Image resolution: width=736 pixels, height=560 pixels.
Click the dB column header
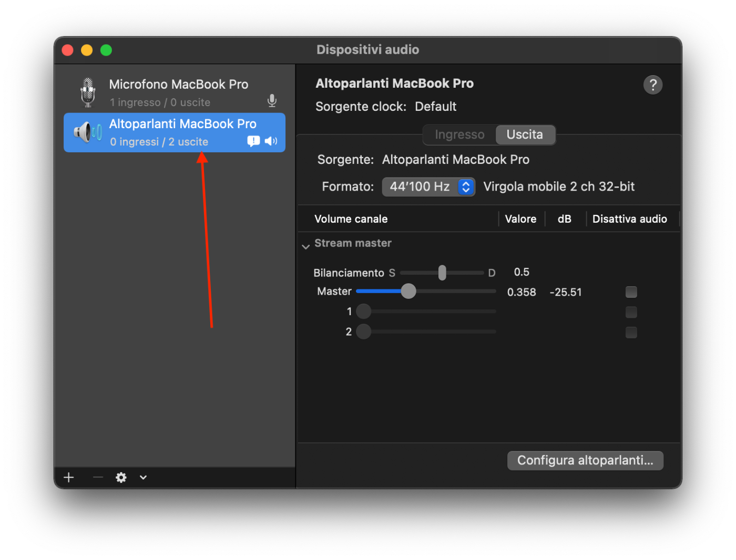pos(565,219)
